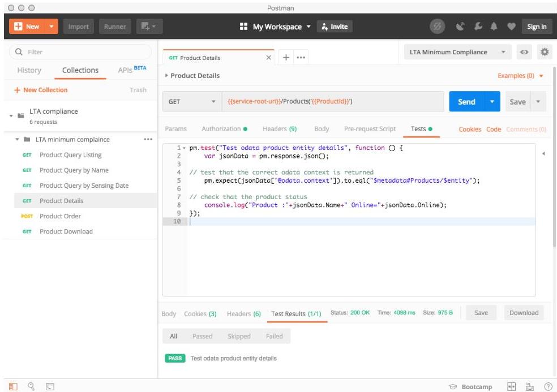557x392 pixels.
Task: Switch to the request Body tab
Action: tap(322, 129)
